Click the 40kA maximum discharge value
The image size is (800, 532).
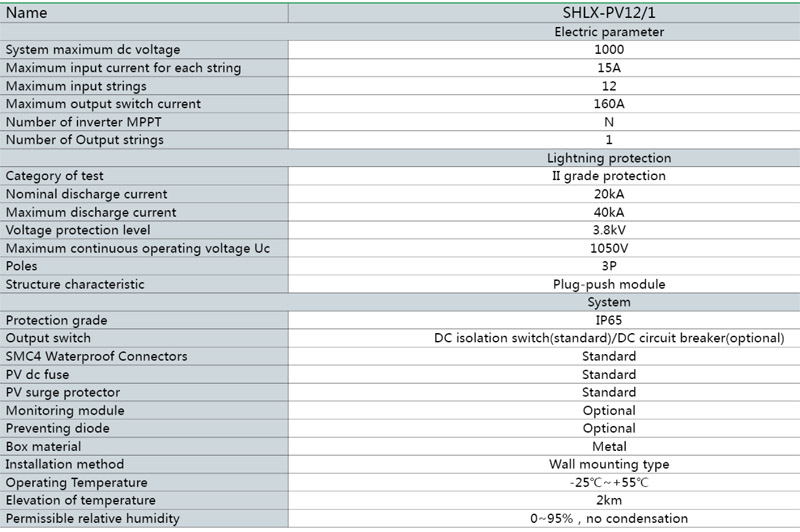tap(608, 212)
